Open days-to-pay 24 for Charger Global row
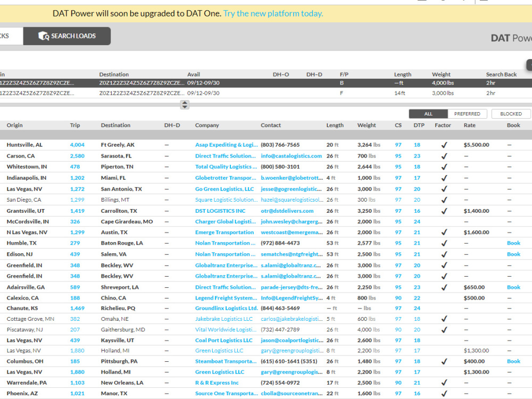 417,221
